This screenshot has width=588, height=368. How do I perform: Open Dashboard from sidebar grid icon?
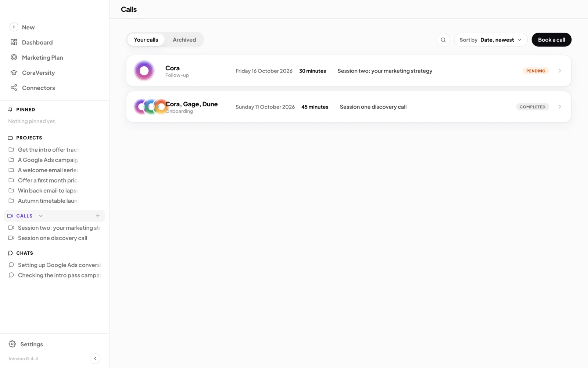pyautogui.click(x=14, y=42)
